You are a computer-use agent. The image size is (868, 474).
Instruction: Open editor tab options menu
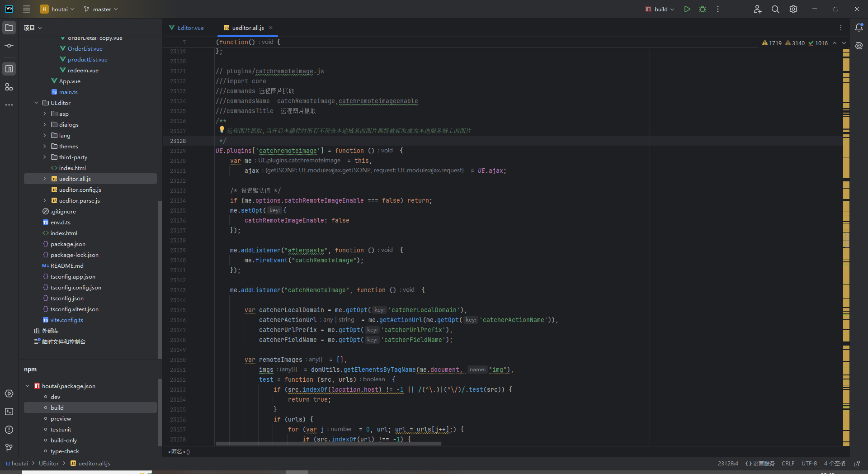pos(841,28)
